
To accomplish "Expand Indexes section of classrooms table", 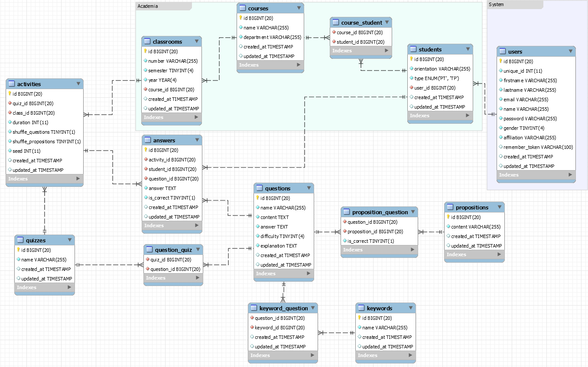I will [x=196, y=117].
